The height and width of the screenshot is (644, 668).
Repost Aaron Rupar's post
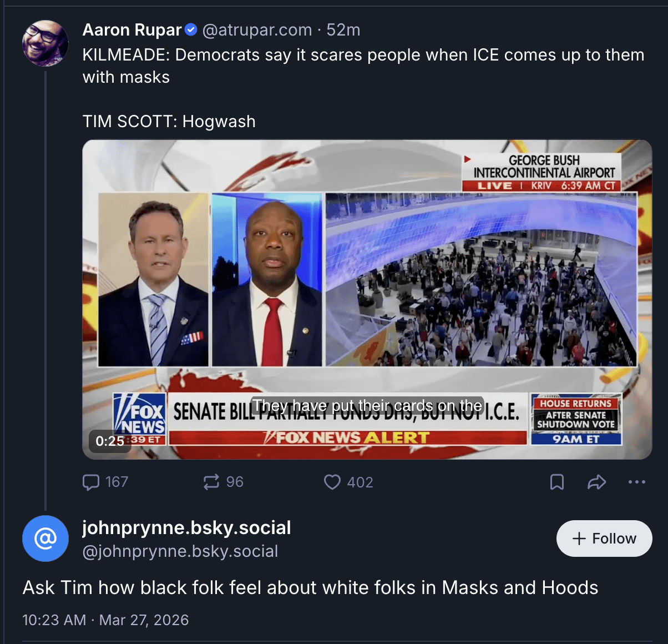[x=211, y=482]
